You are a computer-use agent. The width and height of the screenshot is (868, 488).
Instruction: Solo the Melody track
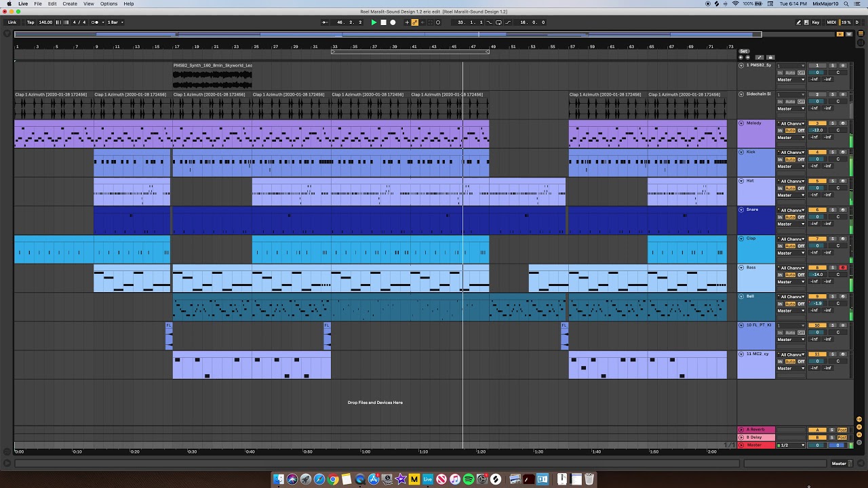833,123
